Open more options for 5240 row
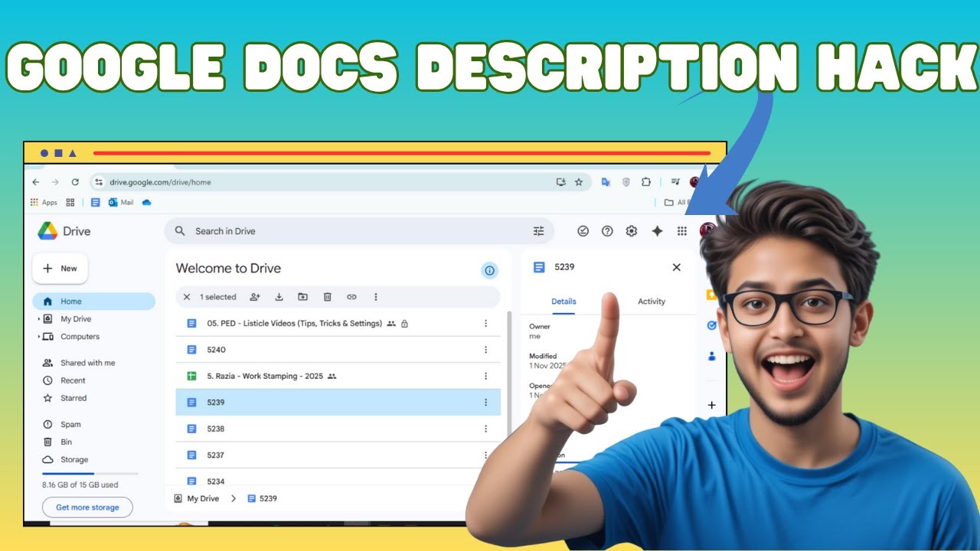The width and height of the screenshot is (980, 551). point(485,350)
